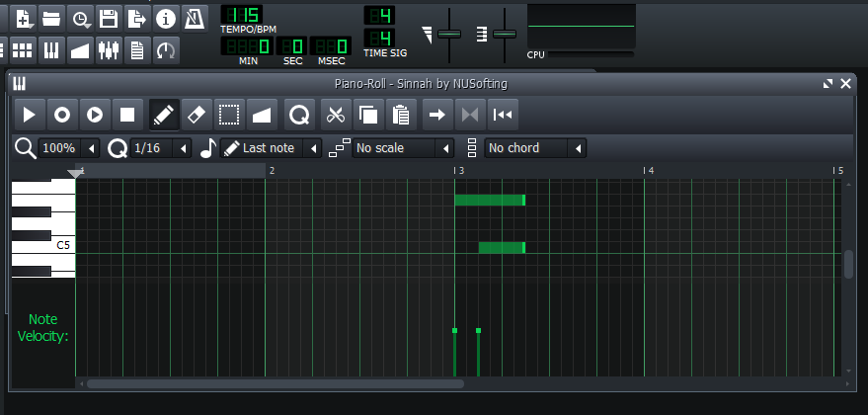
Task: Export project to audio file
Action: tap(136, 20)
